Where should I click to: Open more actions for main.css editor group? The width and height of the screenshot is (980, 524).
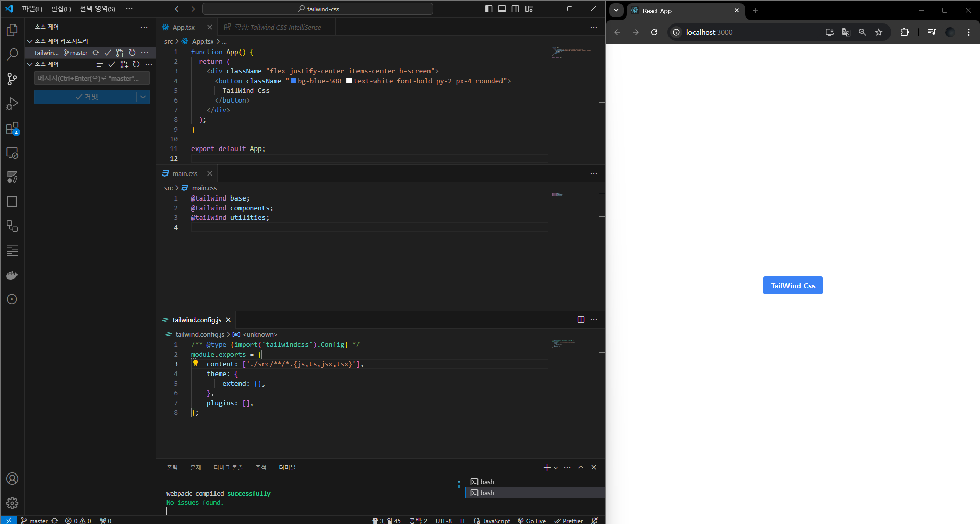[x=594, y=173]
